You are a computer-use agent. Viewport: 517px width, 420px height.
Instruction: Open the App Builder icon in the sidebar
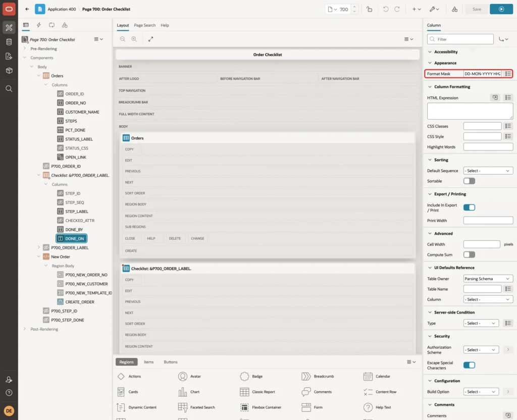9,28
